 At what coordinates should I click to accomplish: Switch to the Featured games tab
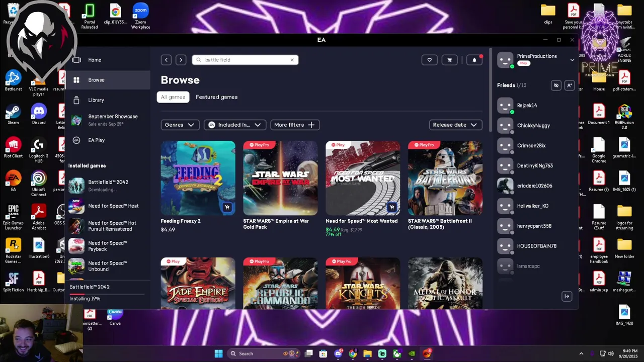point(216,97)
